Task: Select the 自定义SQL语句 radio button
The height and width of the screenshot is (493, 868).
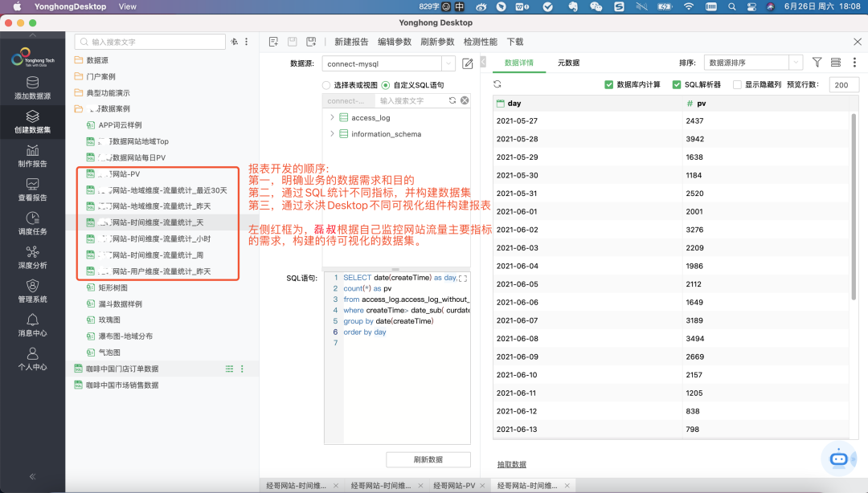Action: pos(385,85)
